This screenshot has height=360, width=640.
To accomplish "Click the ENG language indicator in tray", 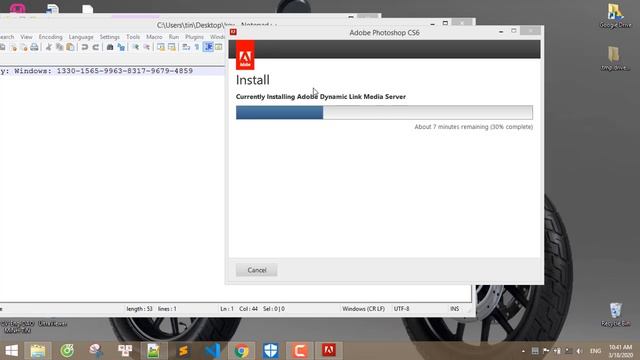I will 596,351.
